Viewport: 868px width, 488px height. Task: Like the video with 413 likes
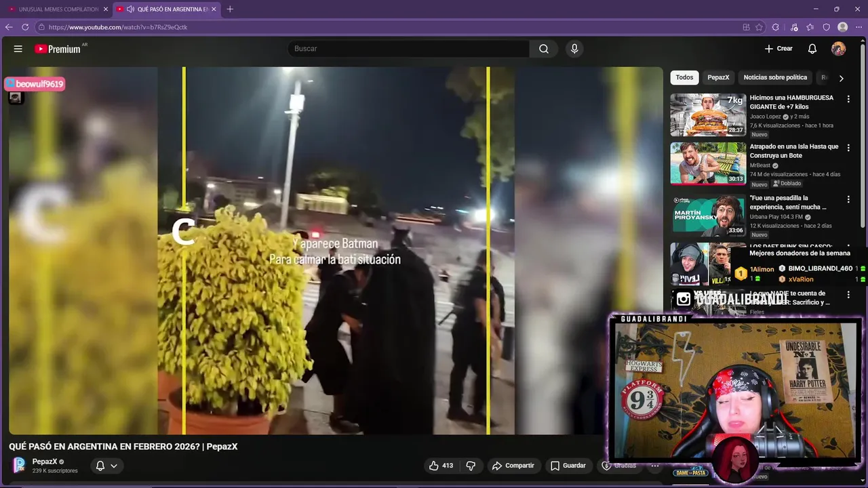click(x=440, y=466)
